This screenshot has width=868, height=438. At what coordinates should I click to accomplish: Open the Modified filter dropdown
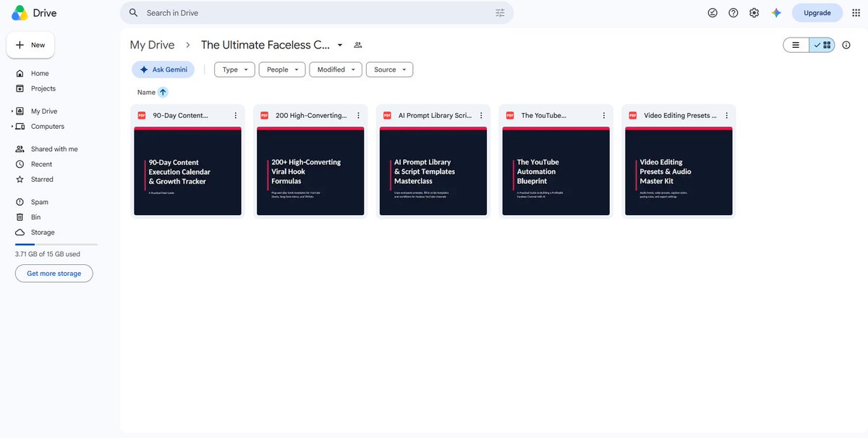click(x=336, y=70)
